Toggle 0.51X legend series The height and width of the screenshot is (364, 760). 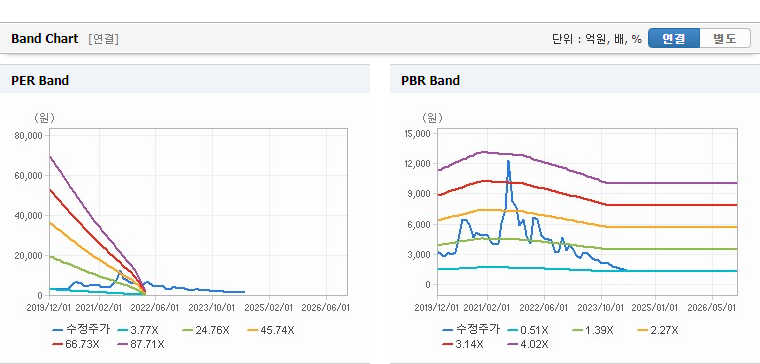pyautogui.click(x=527, y=330)
